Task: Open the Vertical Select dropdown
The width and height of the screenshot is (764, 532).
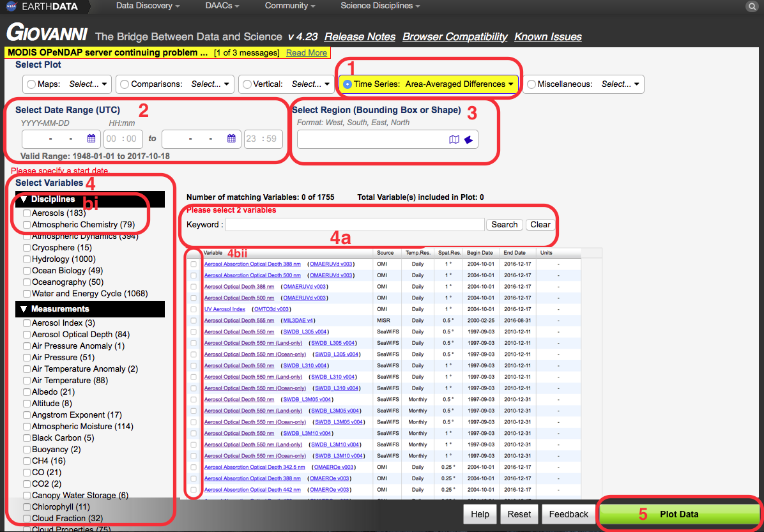Action: tap(310, 84)
